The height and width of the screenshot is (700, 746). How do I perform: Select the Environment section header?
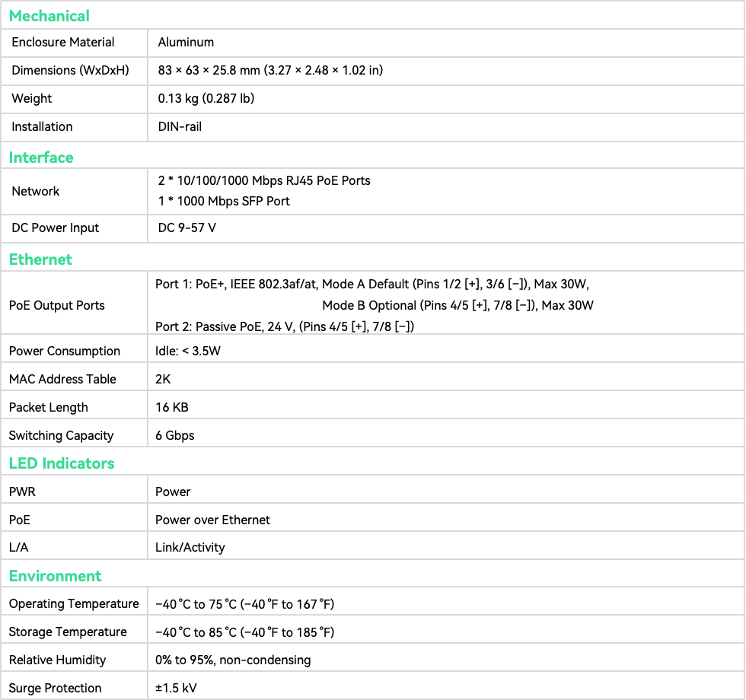(55, 576)
